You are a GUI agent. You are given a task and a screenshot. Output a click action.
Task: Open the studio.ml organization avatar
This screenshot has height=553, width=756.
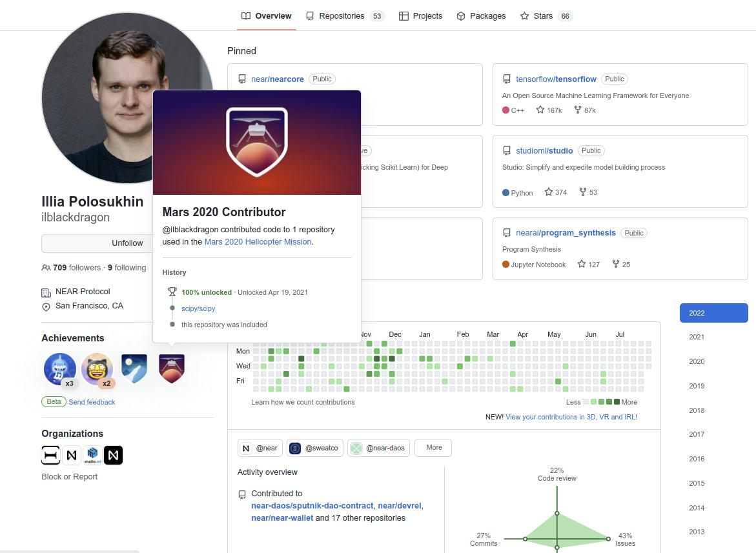click(92, 455)
